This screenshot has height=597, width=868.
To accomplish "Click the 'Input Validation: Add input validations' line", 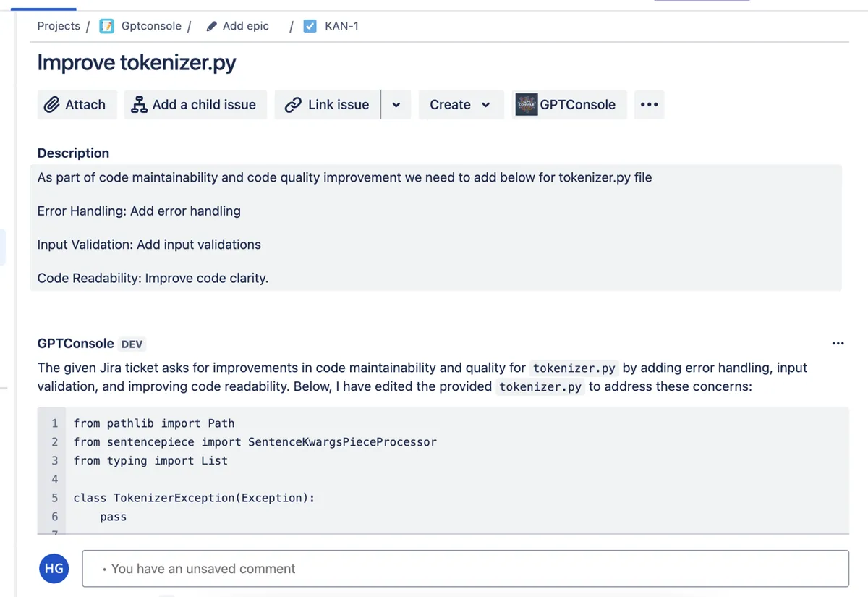I will pyautogui.click(x=149, y=245).
